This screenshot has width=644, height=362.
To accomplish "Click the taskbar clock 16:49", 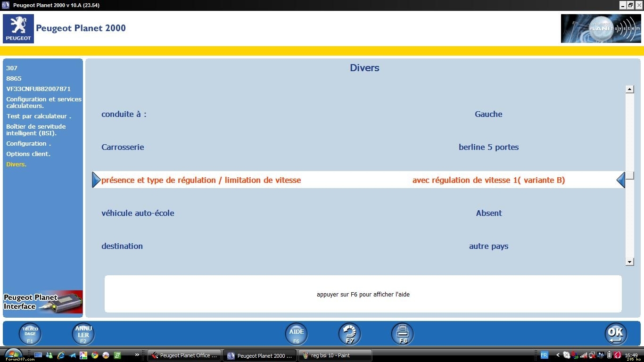I will tap(631, 355).
